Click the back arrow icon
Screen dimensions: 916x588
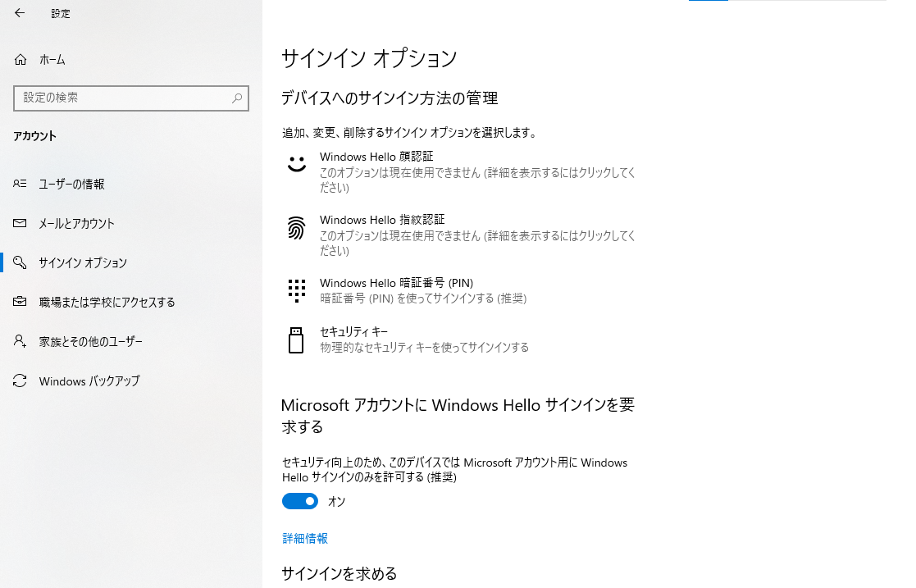click(20, 13)
